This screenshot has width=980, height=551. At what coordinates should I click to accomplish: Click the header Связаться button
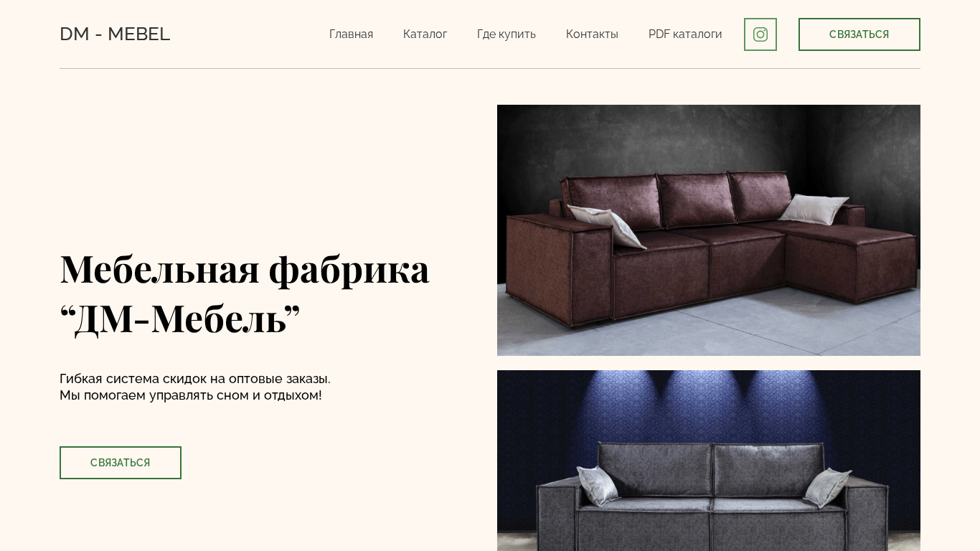[859, 34]
